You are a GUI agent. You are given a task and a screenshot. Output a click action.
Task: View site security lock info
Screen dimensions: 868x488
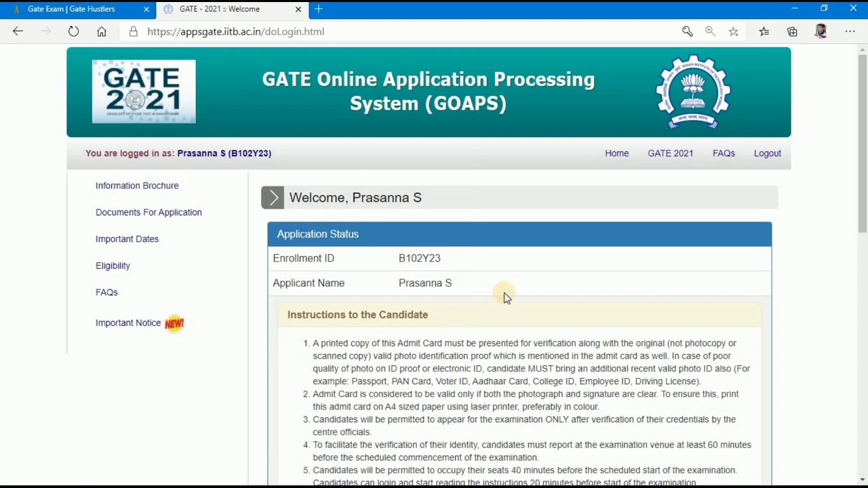click(x=133, y=31)
